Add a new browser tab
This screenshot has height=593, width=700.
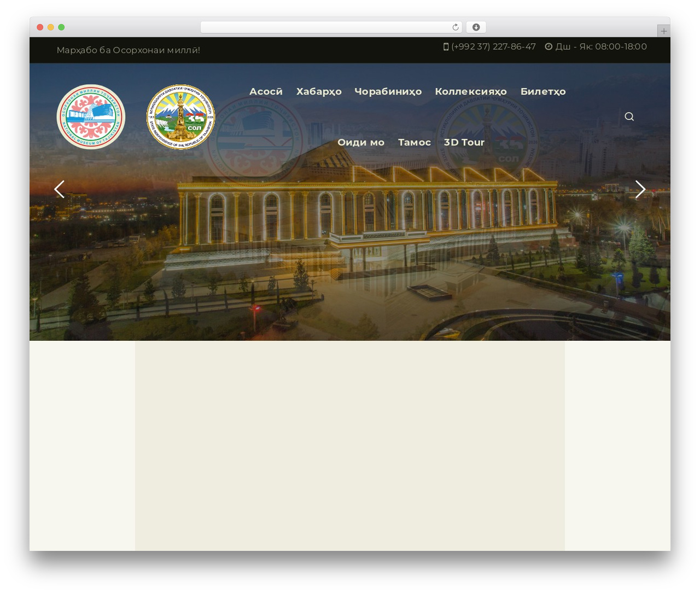(x=664, y=31)
